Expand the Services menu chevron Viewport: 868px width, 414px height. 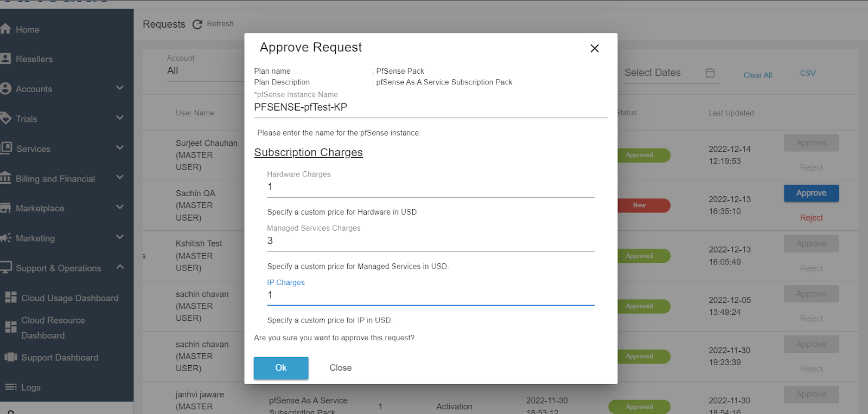tap(120, 147)
